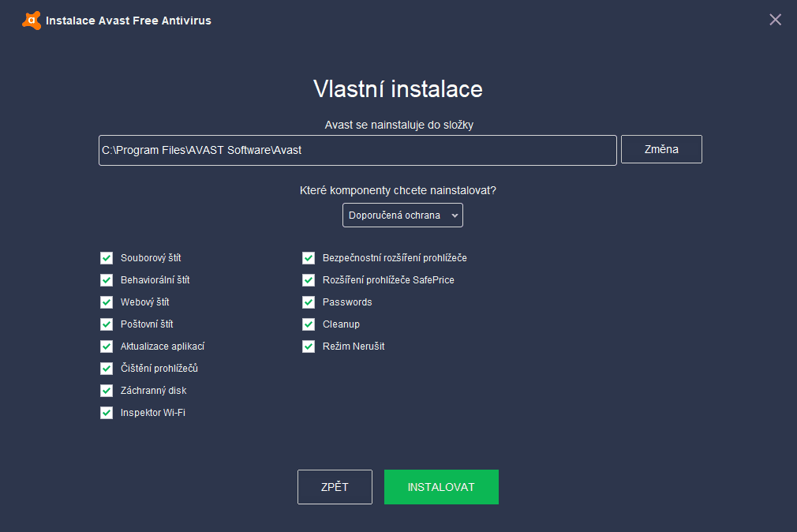The width and height of the screenshot is (797, 532).
Task: Uncheck Inspektor Wi-Fi
Action: 107,412
